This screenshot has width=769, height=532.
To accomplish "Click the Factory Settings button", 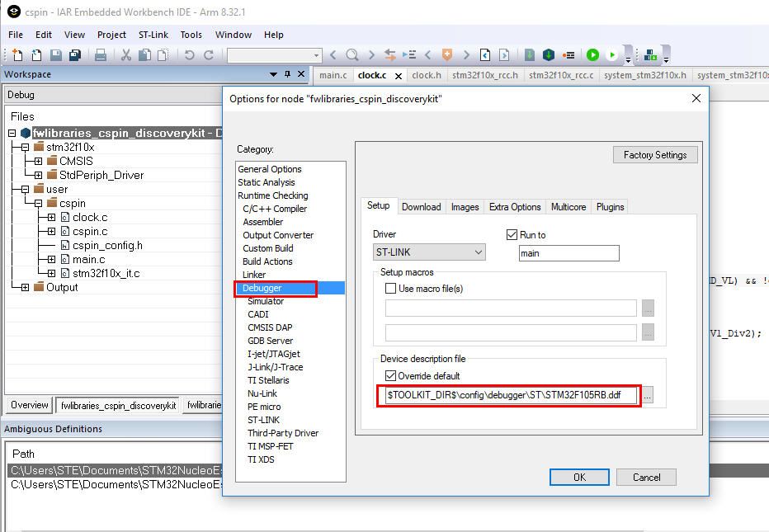I will [655, 155].
